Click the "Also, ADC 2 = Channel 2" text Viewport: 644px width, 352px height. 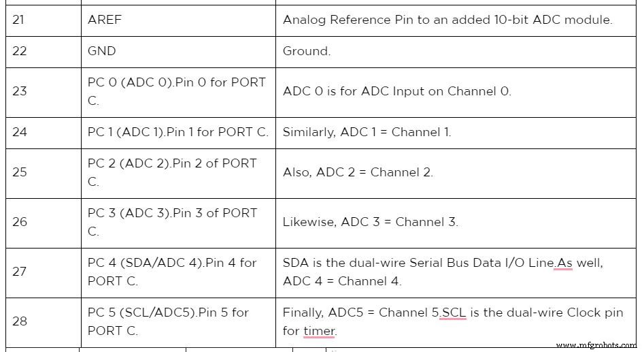click(358, 172)
